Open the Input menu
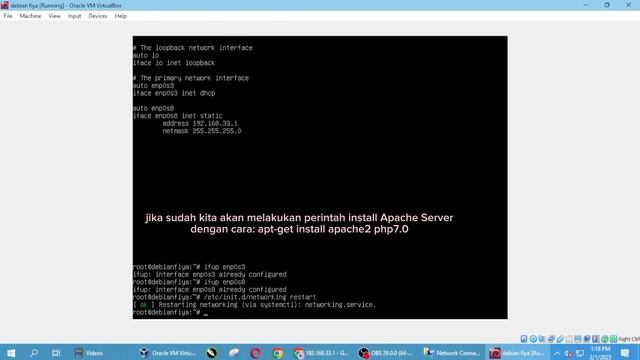Viewport: 640px width, 360px height. click(74, 16)
